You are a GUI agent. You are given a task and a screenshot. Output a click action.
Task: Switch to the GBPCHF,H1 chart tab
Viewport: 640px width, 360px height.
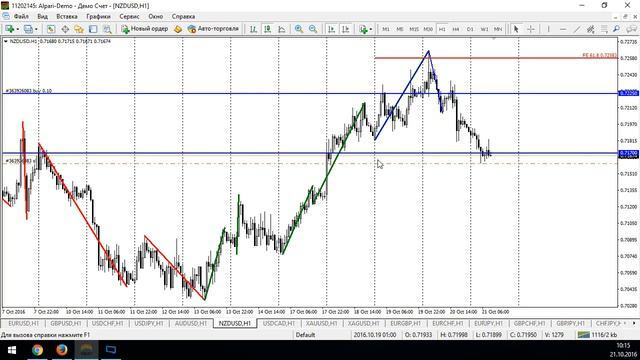[x=530, y=323]
